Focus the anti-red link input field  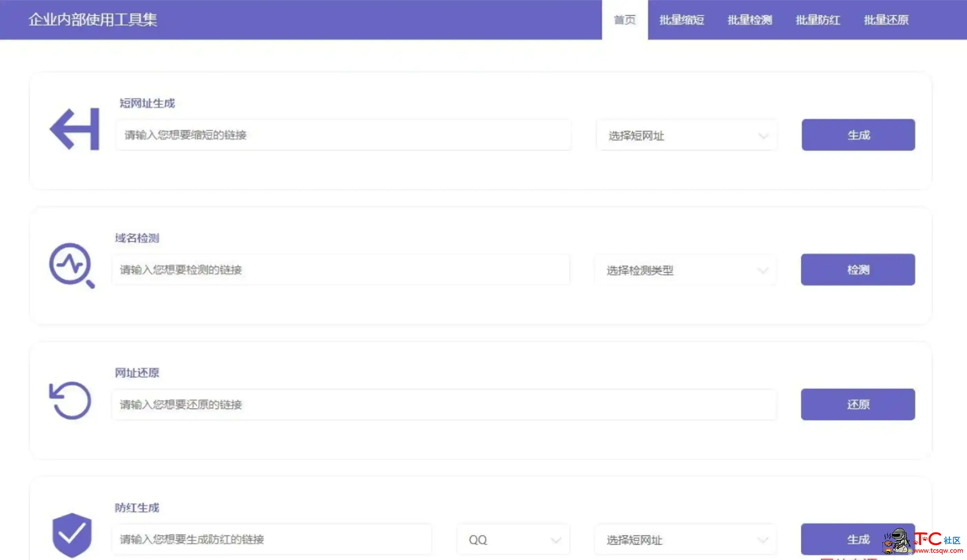[x=272, y=539]
